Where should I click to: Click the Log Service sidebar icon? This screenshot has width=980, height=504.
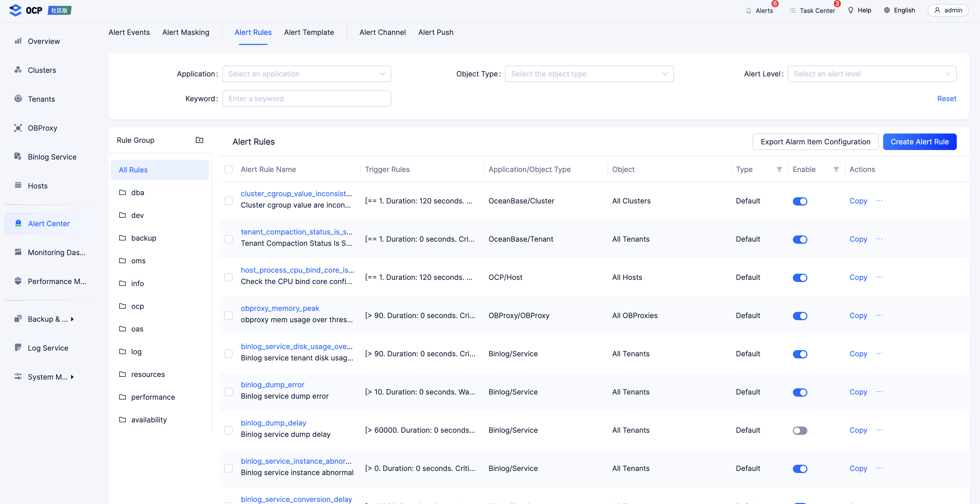pyautogui.click(x=18, y=347)
